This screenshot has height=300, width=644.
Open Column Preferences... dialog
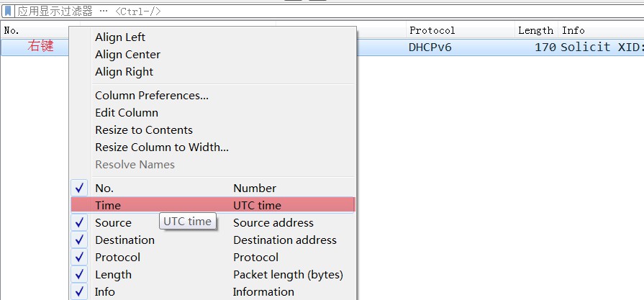click(x=151, y=96)
